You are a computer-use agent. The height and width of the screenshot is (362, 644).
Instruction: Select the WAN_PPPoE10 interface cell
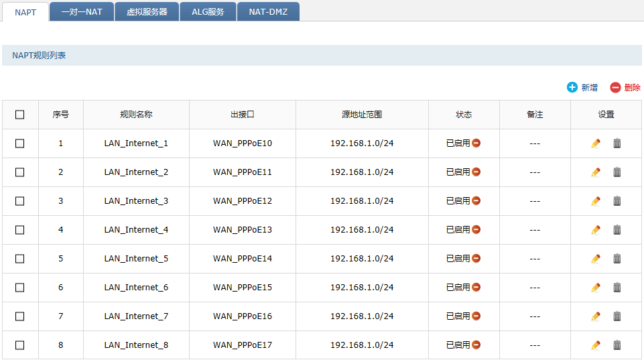pyautogui.click(x=243, y=143)
